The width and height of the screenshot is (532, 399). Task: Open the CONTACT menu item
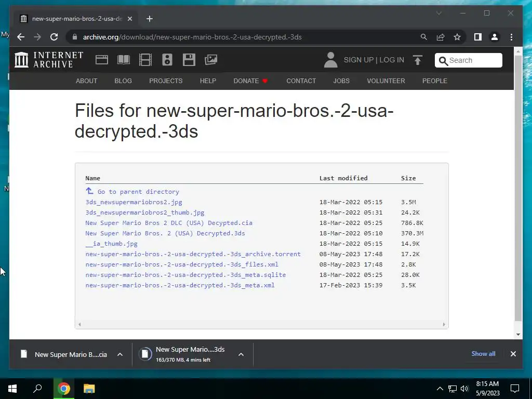301,81
